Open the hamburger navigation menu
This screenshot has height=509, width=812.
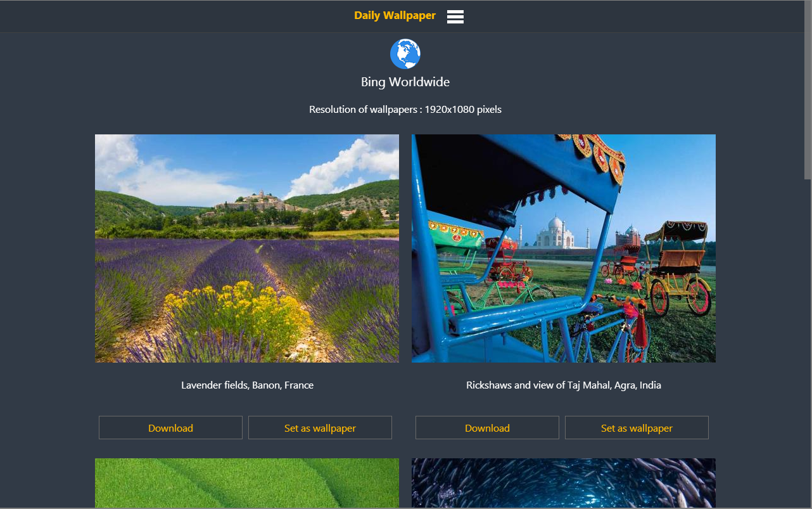coord(455,16)
